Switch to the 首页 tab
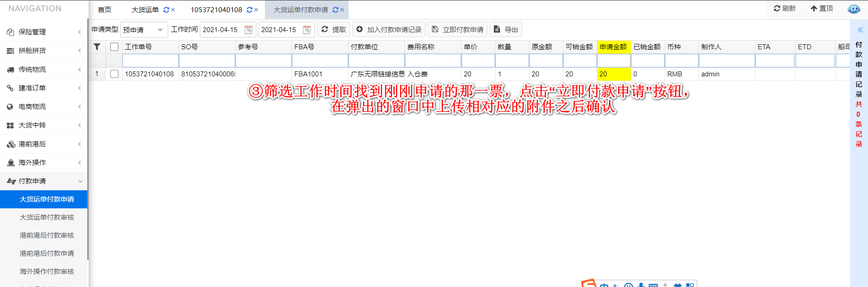Image resolution: width=868 pixels, height=287 pixels. click(104, 9)
